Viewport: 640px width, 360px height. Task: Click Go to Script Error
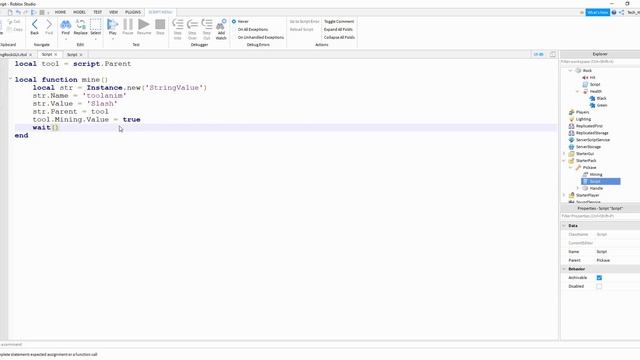point(304,21)
